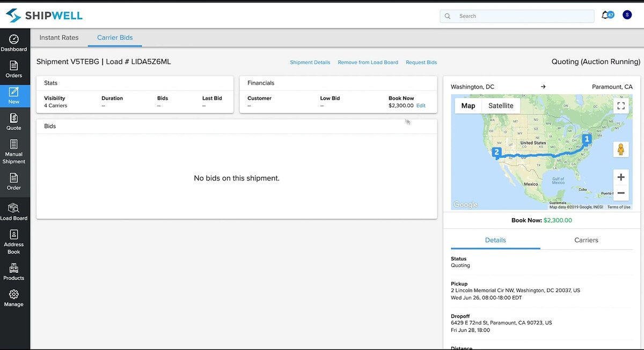Edit the Book Now price
The image size is (644, 350).
pos(421,106)
